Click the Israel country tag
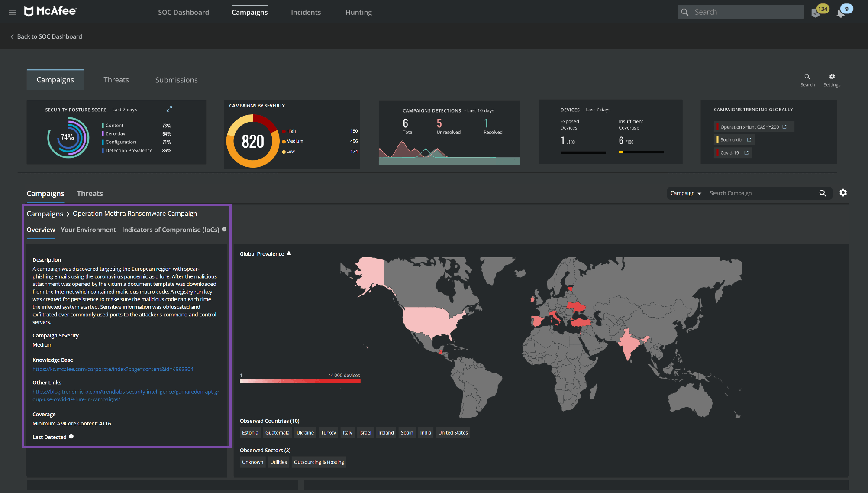868x493 pixels. pyautogui.click(x=365, y=433)
